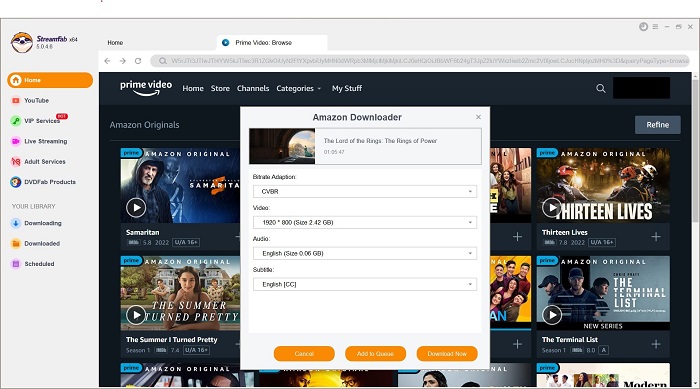Switch to the Home tab
Viewport: 700px width, 389px height.
[115, 42]
